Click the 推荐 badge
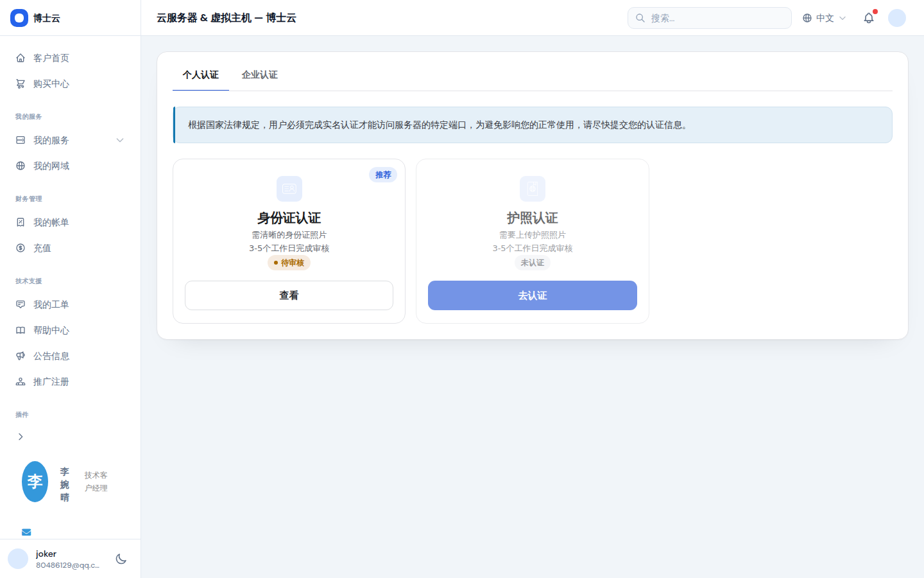Image resolution: width=924 pixels, height=578 pixels. (383, 175)
